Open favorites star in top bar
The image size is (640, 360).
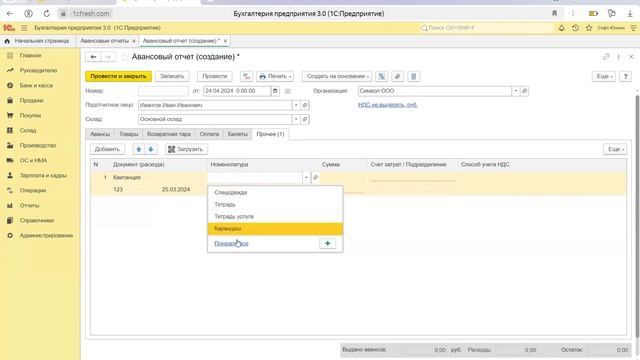[x=589, y=28]
